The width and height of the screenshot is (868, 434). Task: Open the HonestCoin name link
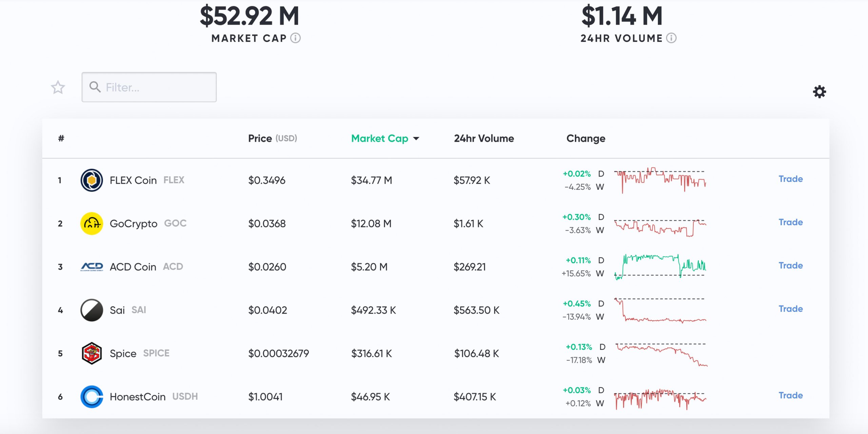[138, 397]
